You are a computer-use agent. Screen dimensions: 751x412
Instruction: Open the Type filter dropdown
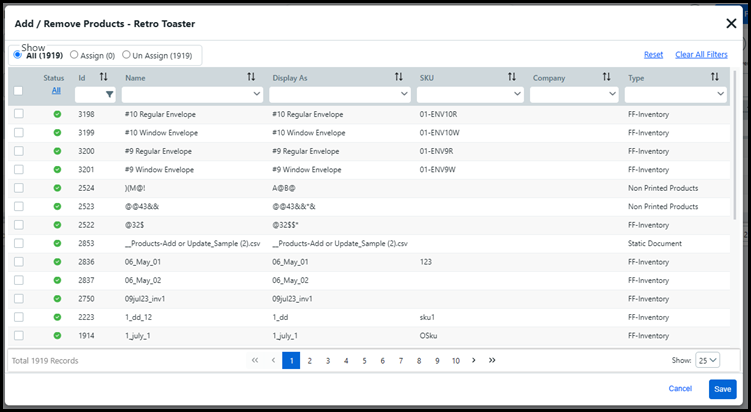pos(676,94)
